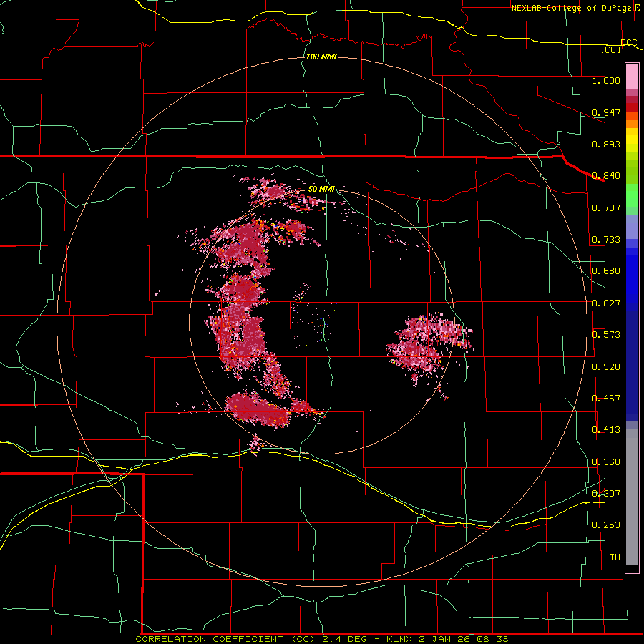Screen dimensions: 644x644
Task: Click the [CC] label above the color bar
Action: [x=611, y=49]
